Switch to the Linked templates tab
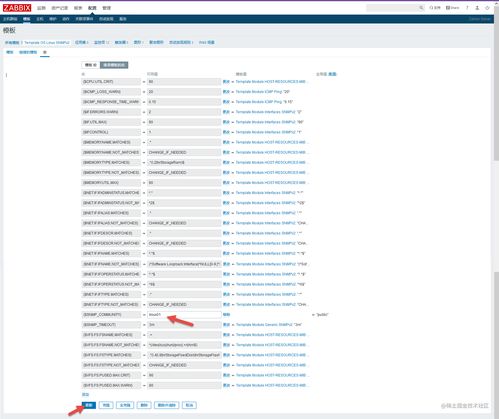 [x=28, y=52]
